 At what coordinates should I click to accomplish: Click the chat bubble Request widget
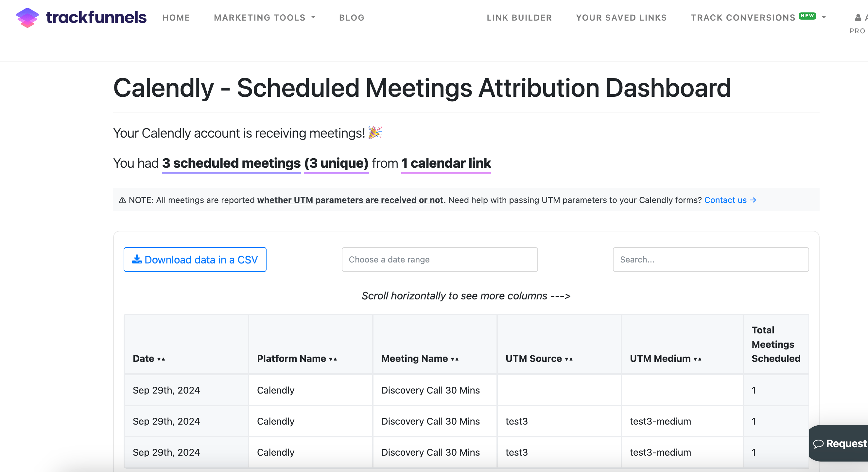[839, 443]
